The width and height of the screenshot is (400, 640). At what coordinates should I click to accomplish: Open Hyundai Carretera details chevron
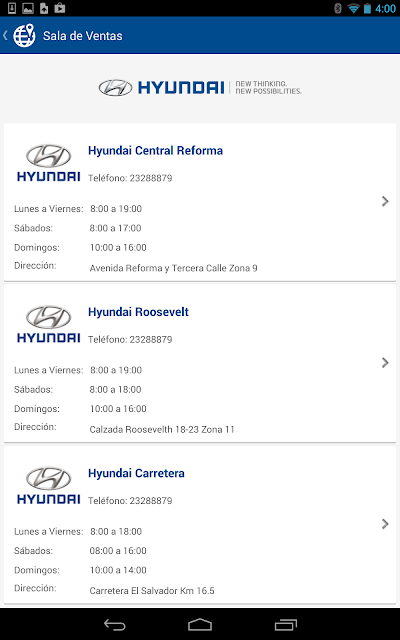pyautogui.click(x=385, y=524)
